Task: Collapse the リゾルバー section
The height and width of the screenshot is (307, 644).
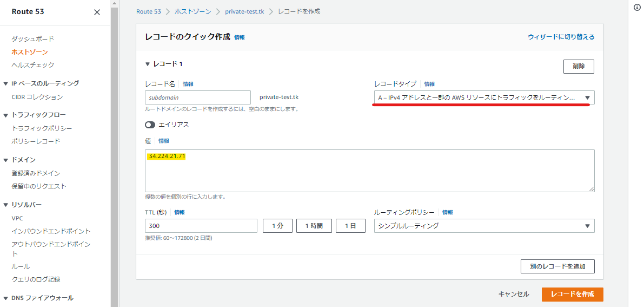Action: (x=6, y=205)
